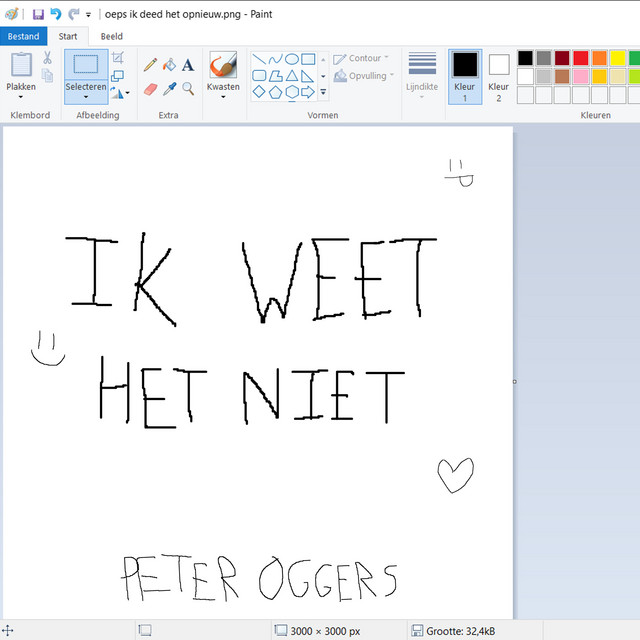Click the Crop image icon
The height and width of the screenshot is (640, 640).
[x=118, y=58]
